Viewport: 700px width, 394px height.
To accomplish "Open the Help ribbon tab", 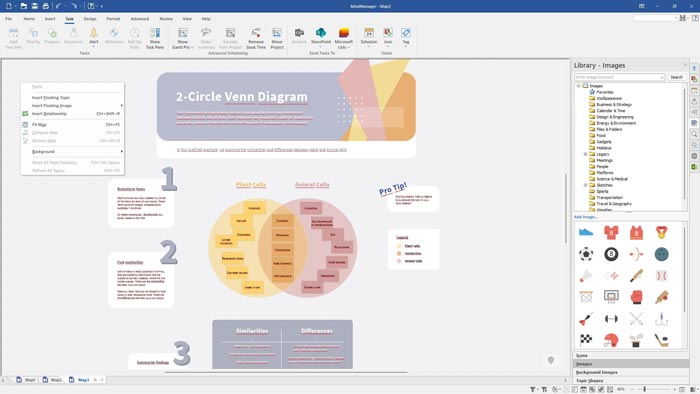I will [206, 19].
